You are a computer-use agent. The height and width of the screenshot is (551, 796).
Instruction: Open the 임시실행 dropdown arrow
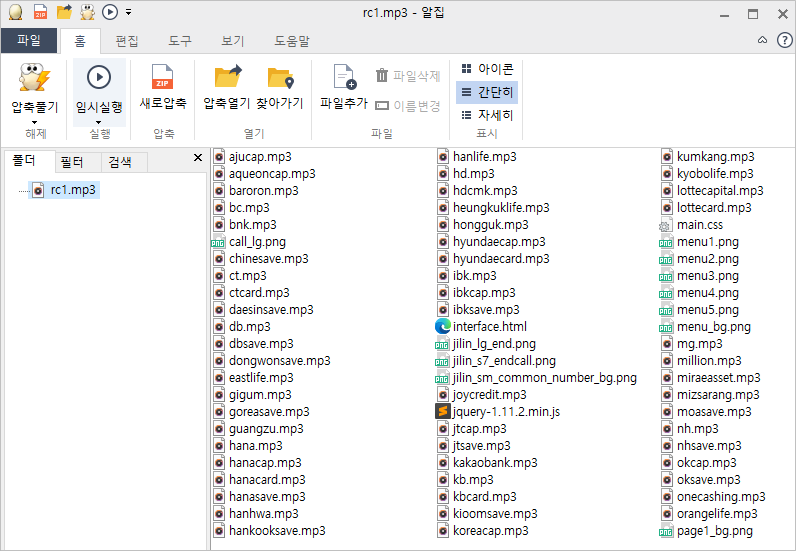pyautogui.click(x=98, y=122)
